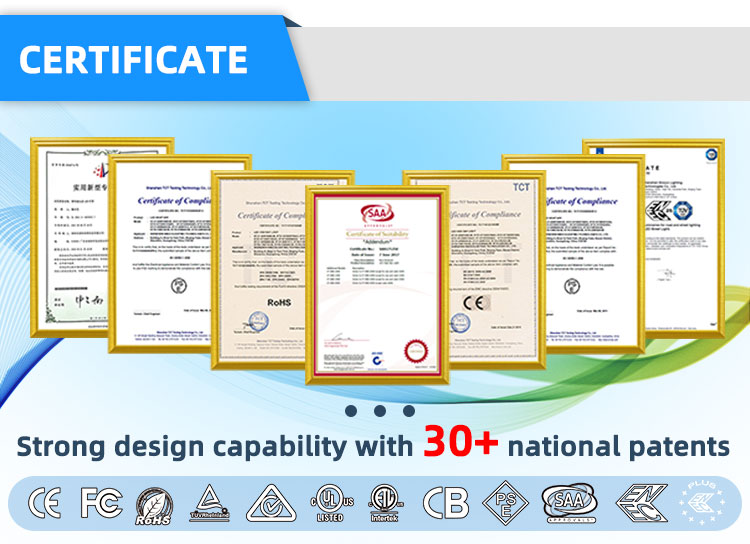The height and width of the screenshot is (544, 750).
Task: Click the "CERTIFICATE" heading on the blue banner
Action: [133, 60]
